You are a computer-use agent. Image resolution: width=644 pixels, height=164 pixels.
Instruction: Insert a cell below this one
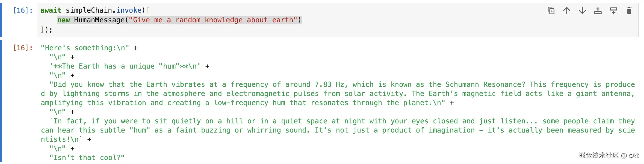(614, 11)
